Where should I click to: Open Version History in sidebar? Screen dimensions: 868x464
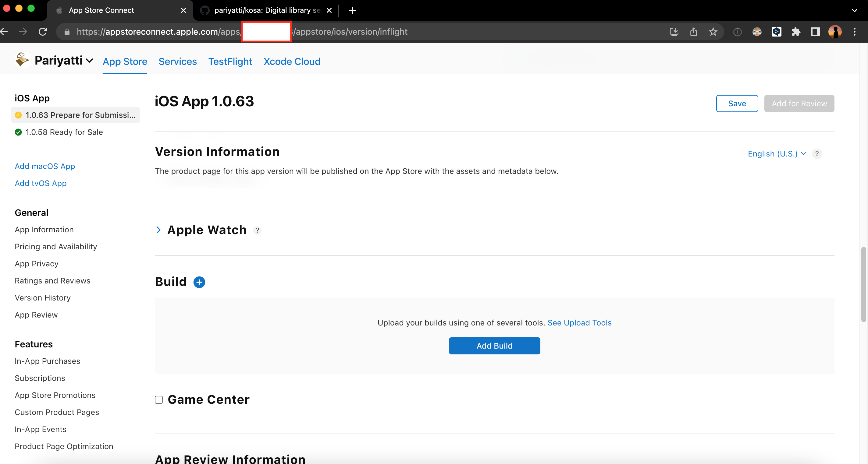(x=43, y=298)
